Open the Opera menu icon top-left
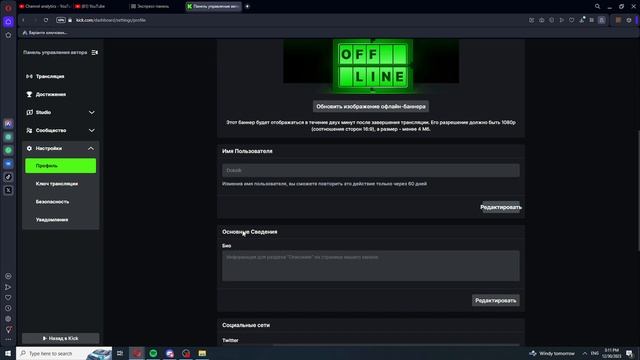 coord(8,8)
